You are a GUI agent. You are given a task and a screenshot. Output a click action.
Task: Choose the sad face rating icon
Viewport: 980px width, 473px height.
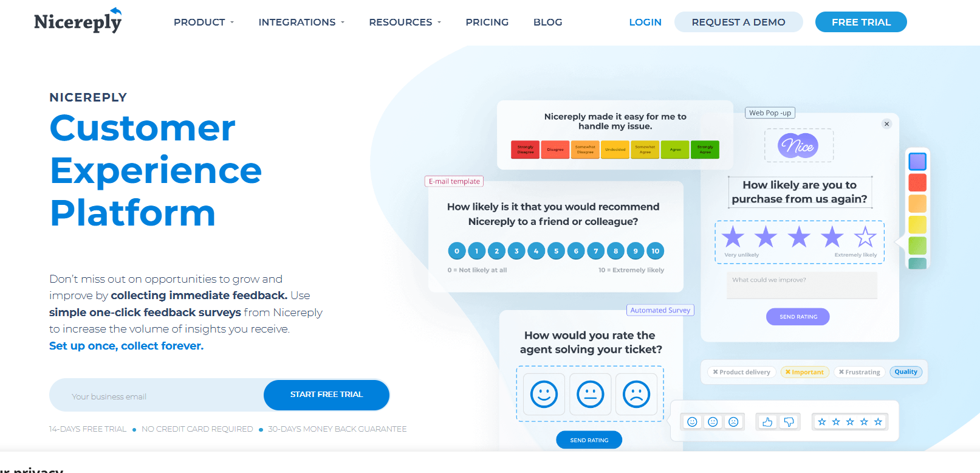click(x=636, y=394)
